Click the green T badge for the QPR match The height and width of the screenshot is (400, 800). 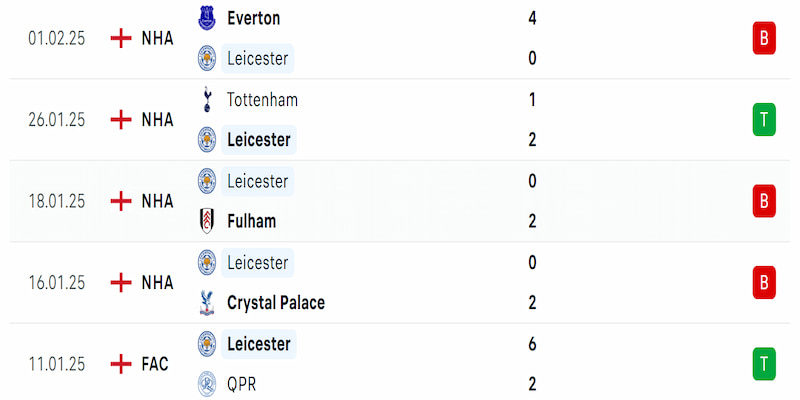click(x=764, y=364)
